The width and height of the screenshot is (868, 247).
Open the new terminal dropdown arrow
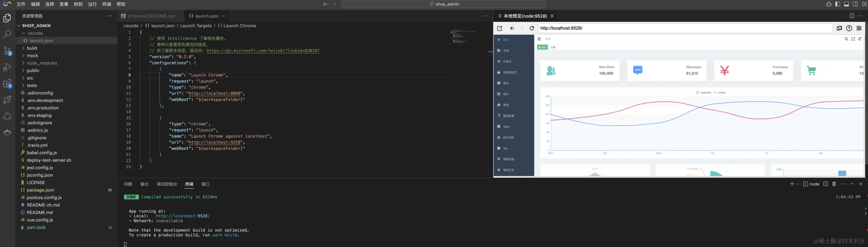[798, 184]
